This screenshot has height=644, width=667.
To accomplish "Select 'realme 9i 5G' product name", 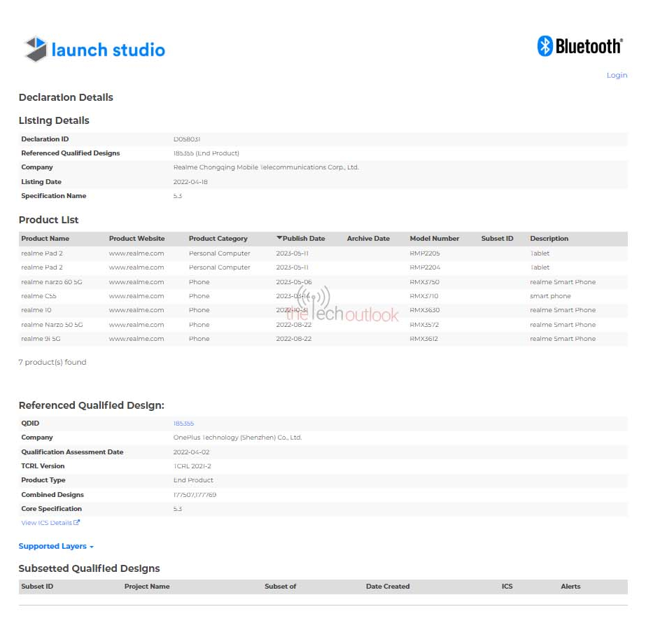I will [x=41, y=339].
